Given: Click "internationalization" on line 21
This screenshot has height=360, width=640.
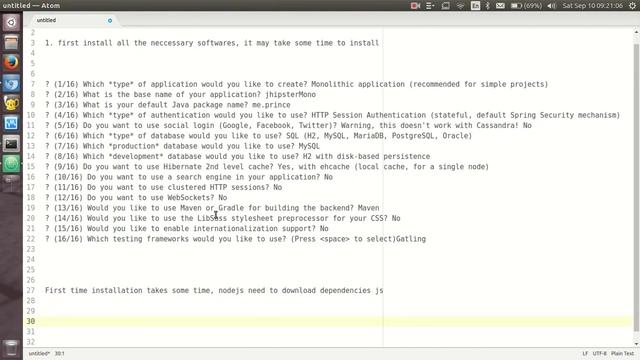Looking at the screenshot, I should tap(235, 229).
